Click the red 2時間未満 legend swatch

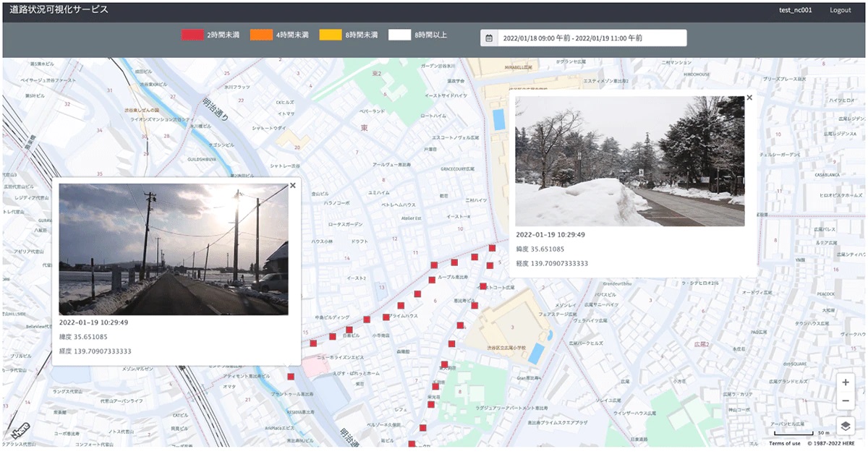coord(192,35)
